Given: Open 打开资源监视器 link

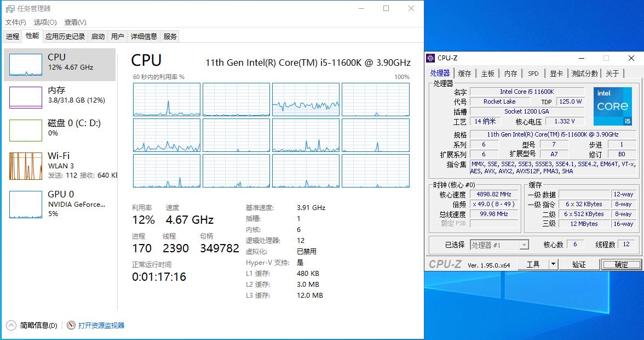Looking at the screenshot, I should point(101,326).
